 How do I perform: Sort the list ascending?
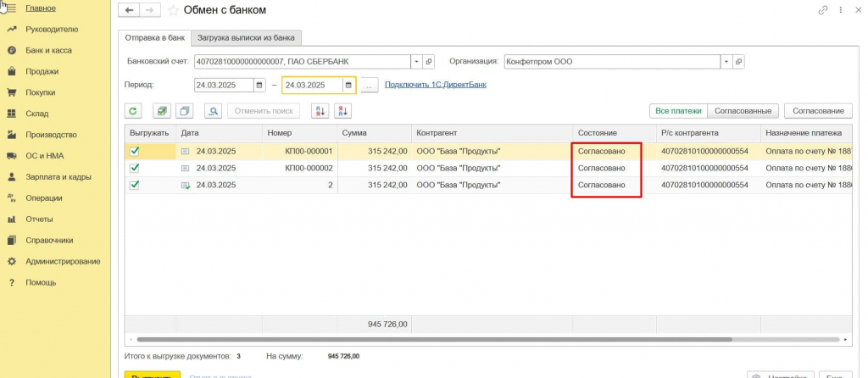click(320, 111)
